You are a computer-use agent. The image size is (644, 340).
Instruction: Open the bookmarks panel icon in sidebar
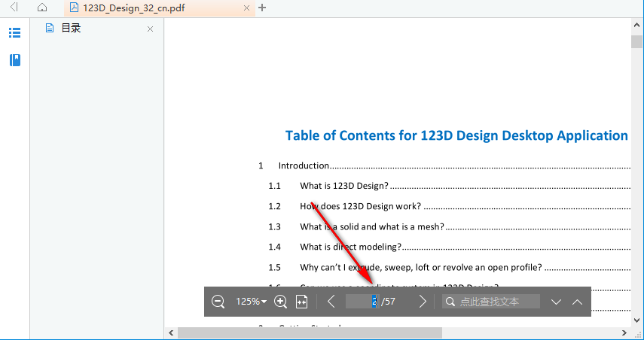(x=15, y=60)
